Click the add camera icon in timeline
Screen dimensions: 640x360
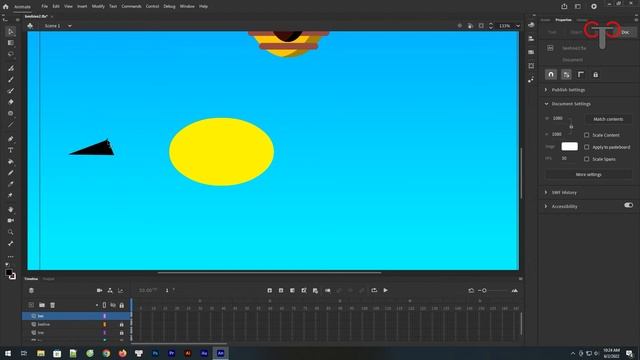click(x=99, y=291)
